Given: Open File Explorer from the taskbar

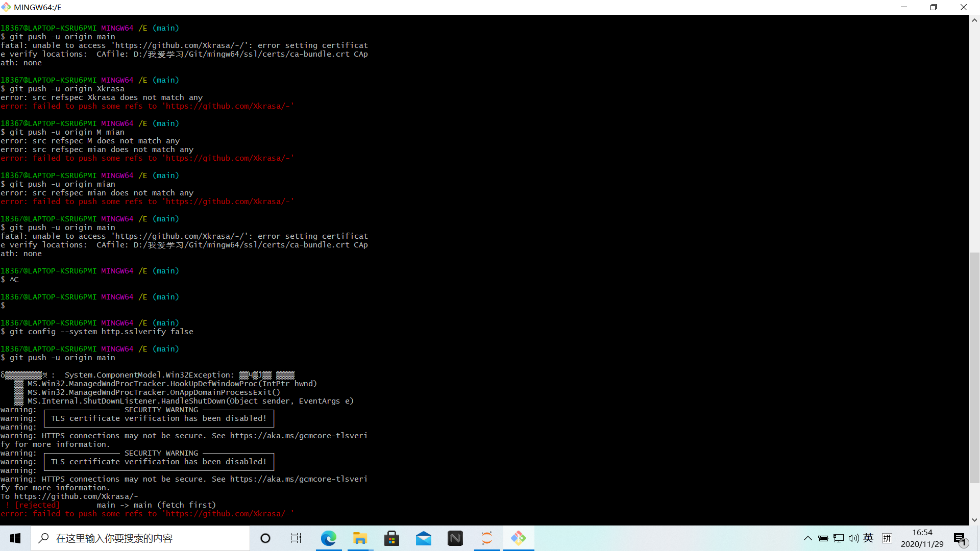Looking at the screenshot, I should tap(360, 538).
